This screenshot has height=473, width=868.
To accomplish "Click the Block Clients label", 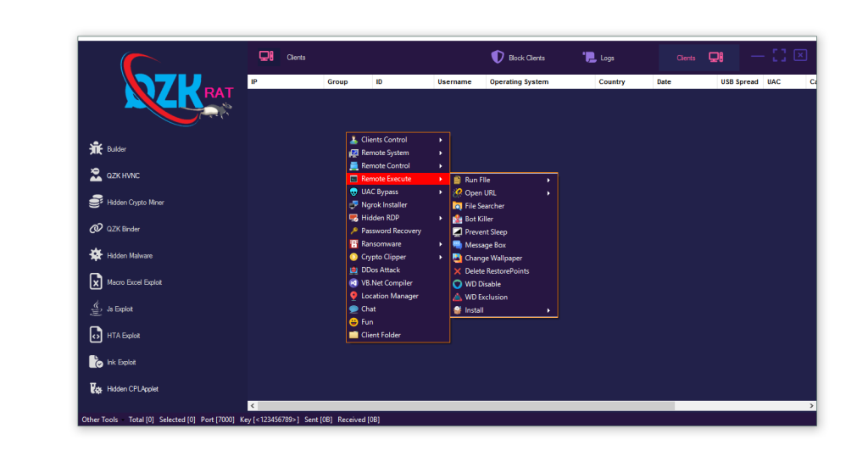I will point(526,58).
